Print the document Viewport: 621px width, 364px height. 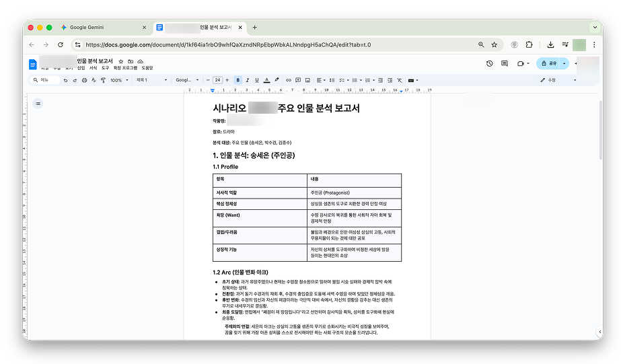coord(84,80)
